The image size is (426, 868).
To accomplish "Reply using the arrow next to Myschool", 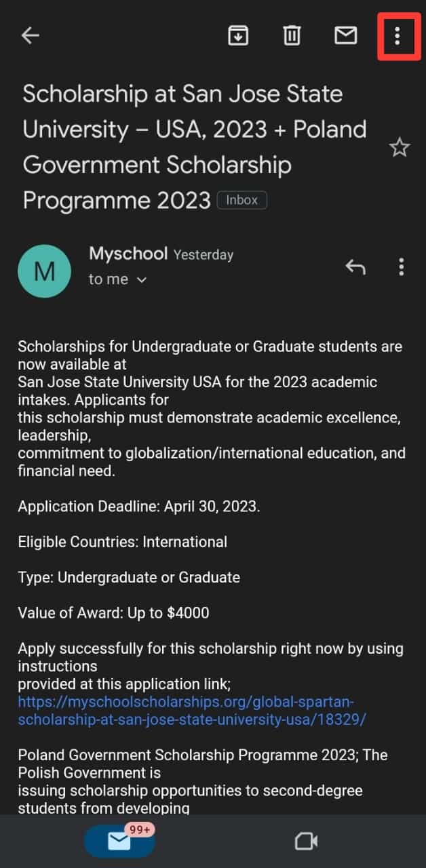I will click(355, 267).
